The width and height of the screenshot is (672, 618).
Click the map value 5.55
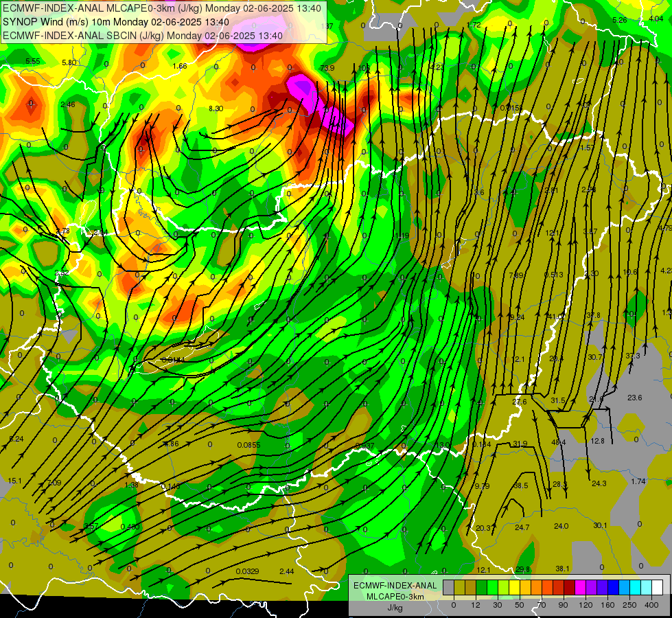point(32,61)
